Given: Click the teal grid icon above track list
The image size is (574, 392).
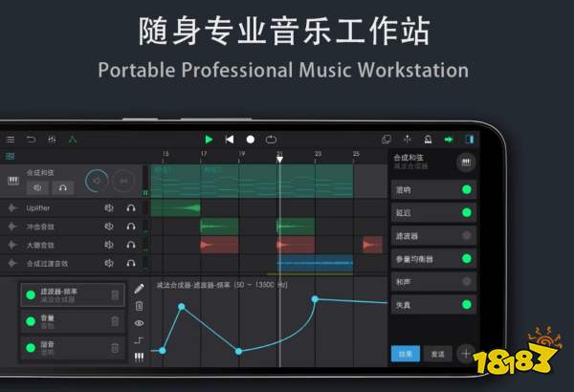Looking at the screenshot, I should point(11,157).
